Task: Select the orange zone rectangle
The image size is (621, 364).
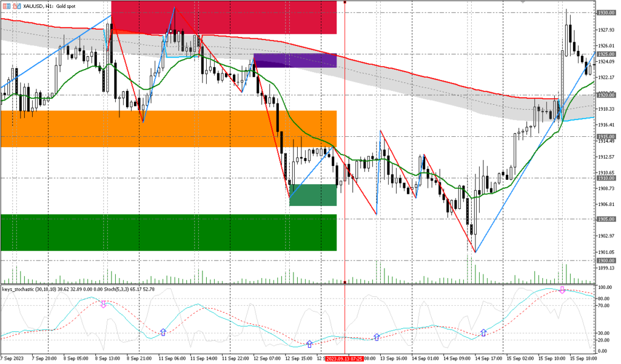Action: coord(169,128)
